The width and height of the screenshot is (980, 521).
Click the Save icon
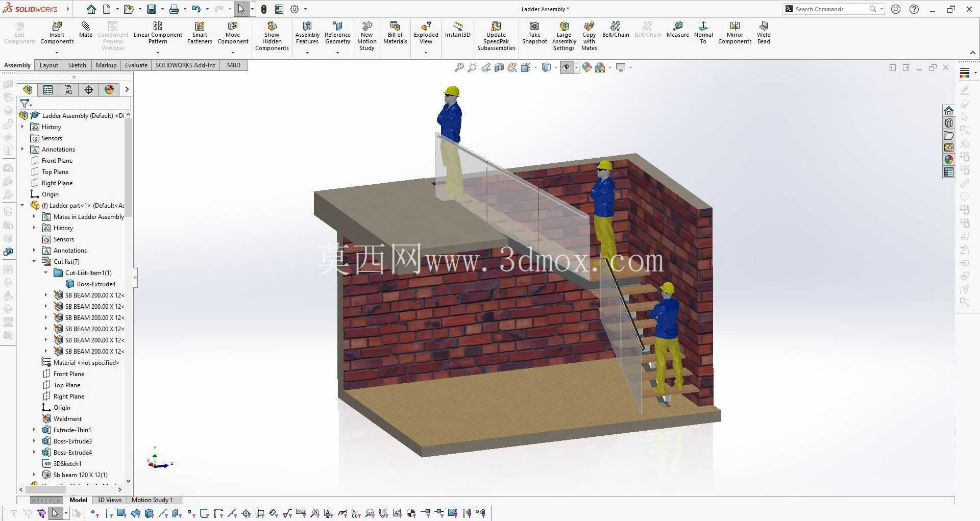(152, 9)
